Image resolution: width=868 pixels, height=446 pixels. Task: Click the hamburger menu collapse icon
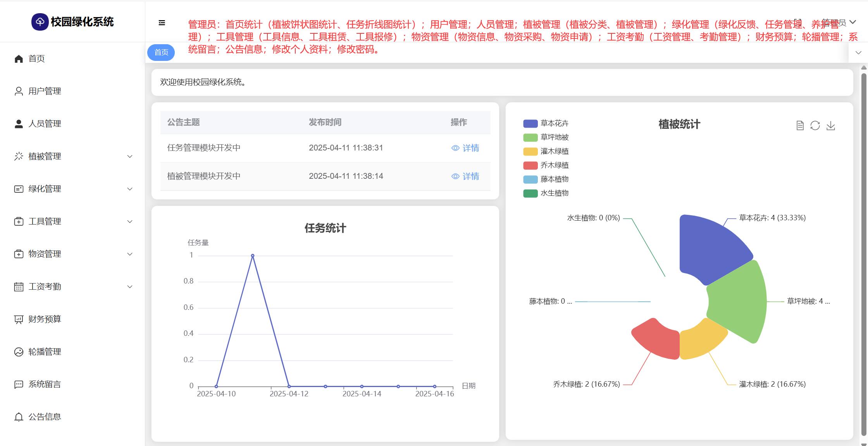tap(162, 23)
